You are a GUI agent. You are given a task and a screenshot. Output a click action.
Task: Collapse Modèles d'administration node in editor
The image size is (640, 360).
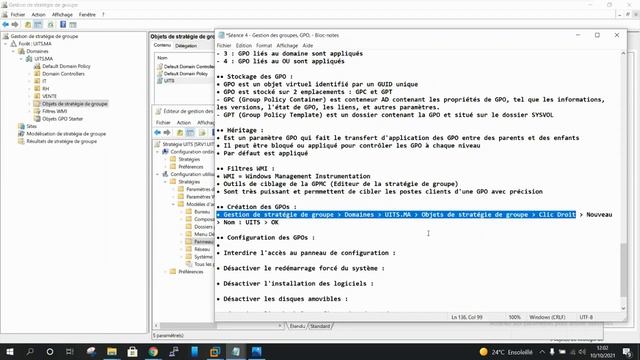click(x=173, y=204)
